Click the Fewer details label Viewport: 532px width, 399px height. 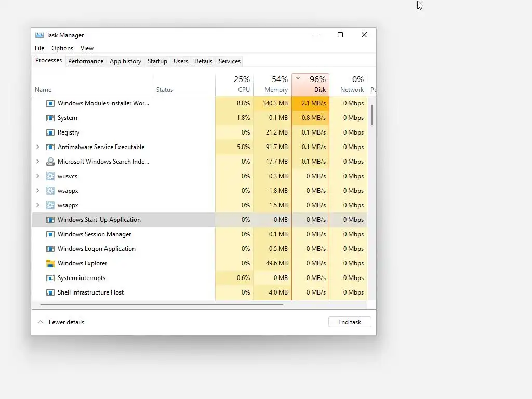click(66, 322)
